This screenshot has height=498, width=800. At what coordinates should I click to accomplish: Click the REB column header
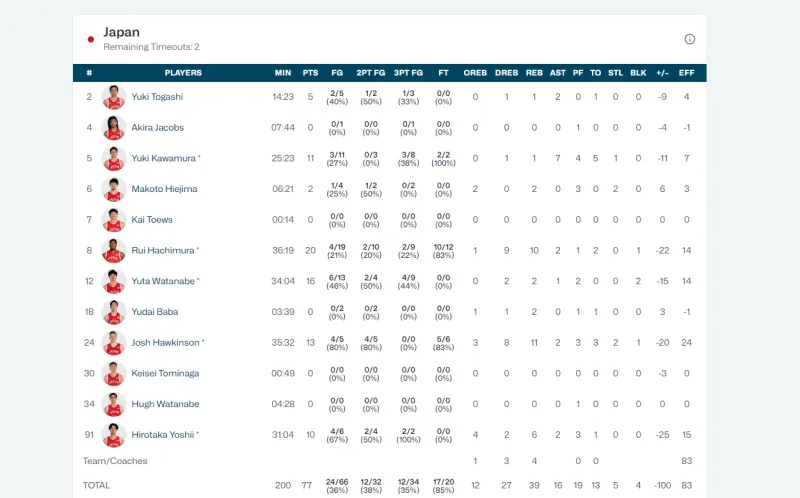534,73
